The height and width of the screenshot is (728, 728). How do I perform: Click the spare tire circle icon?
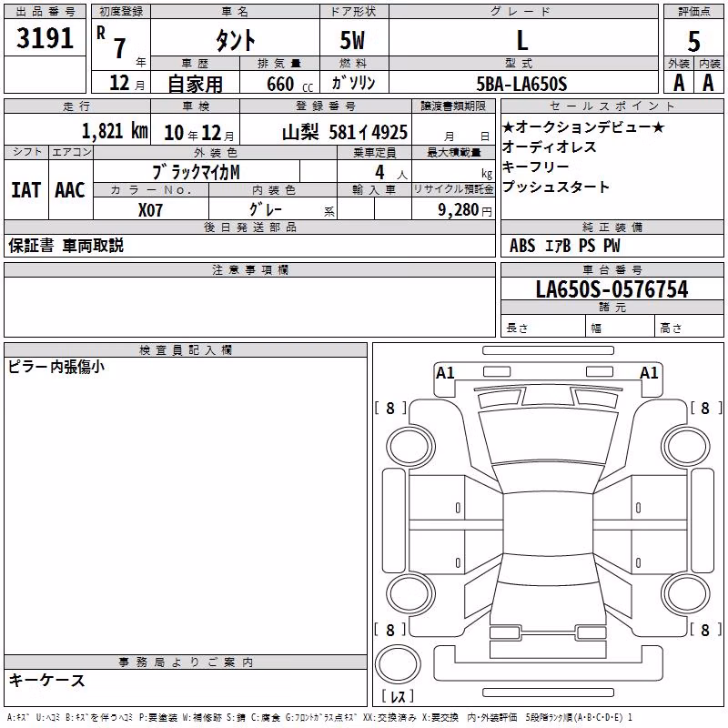(398, 664)
